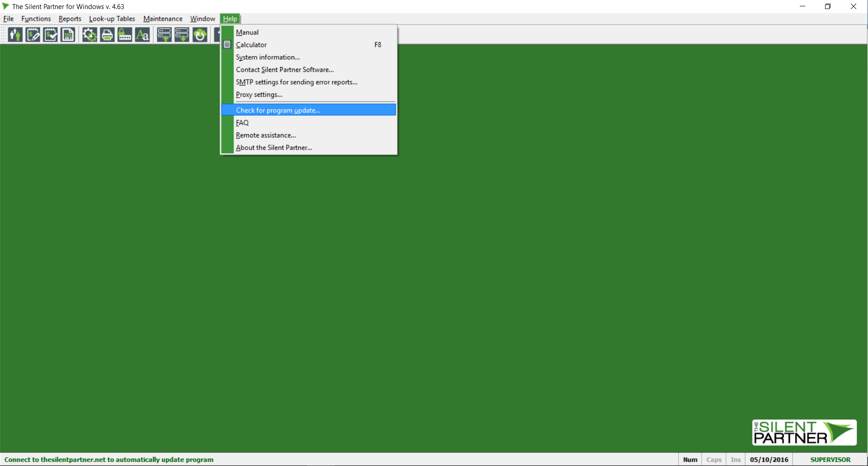Click the Silent Partner title bar logo
Screen dimensions: 868x466
[x=5, y=6]
